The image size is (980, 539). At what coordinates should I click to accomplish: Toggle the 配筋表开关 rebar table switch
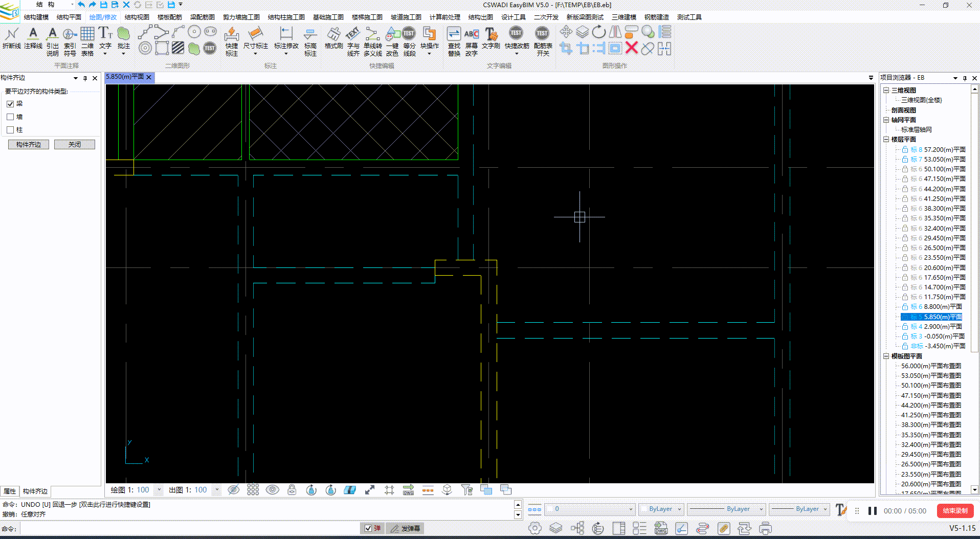tap(543, 41)
